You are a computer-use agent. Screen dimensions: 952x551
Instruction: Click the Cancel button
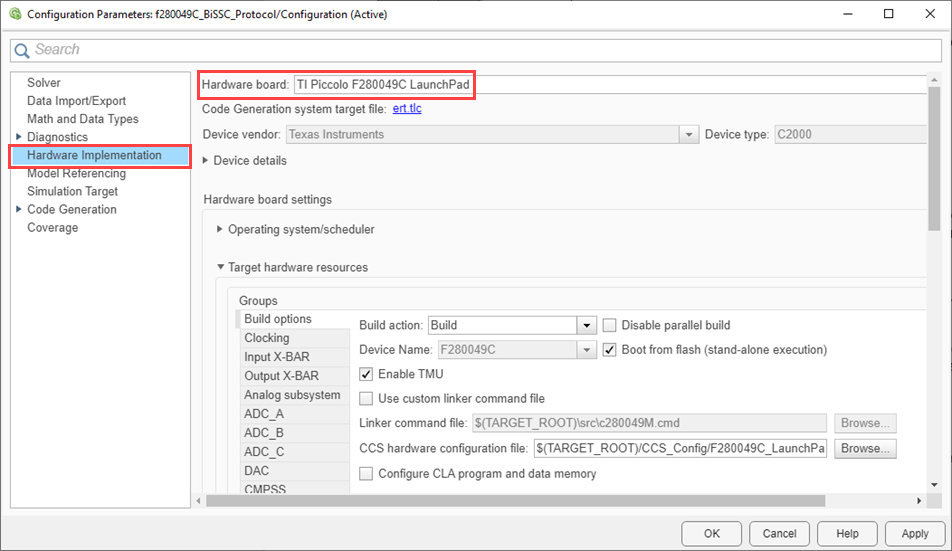tap(780, 534)
